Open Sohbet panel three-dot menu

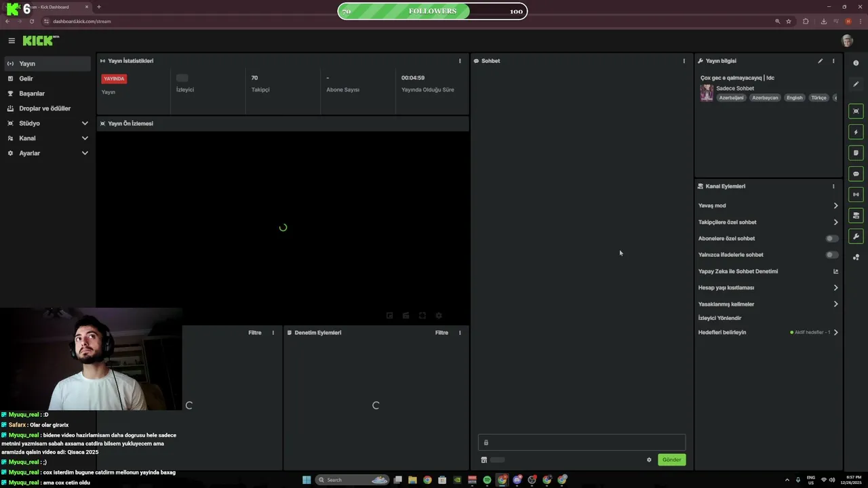684,61
